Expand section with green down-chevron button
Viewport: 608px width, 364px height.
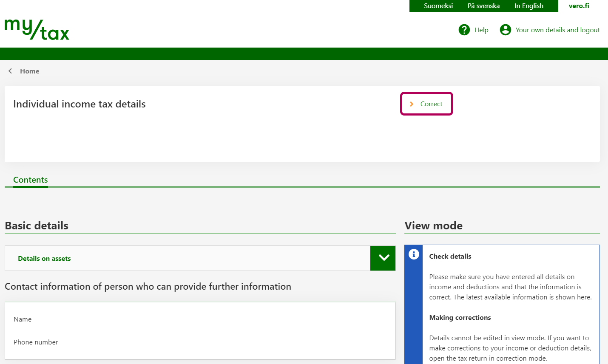pyautogui.click(x=383, y=258)
